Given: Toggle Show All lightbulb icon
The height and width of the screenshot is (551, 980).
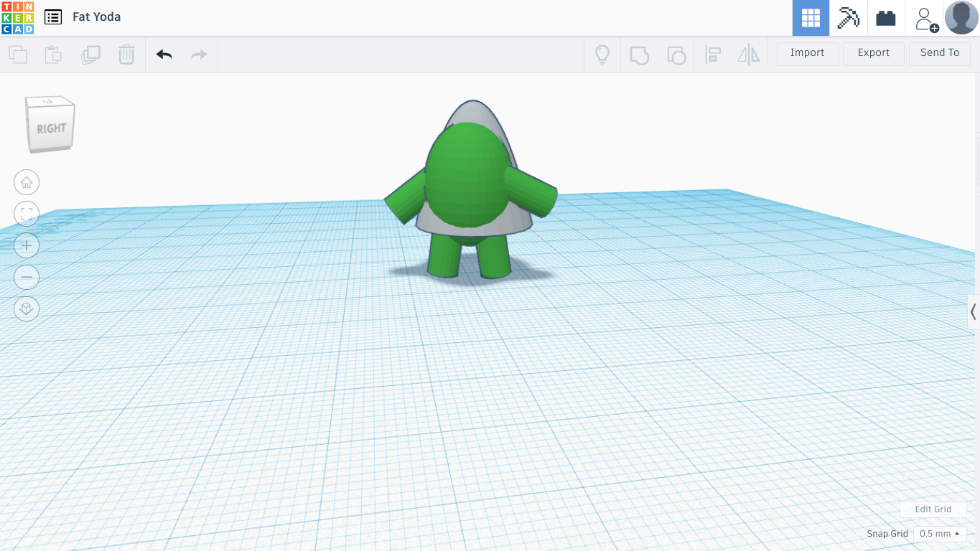Looking at the screenshot, I should point(602,55).
